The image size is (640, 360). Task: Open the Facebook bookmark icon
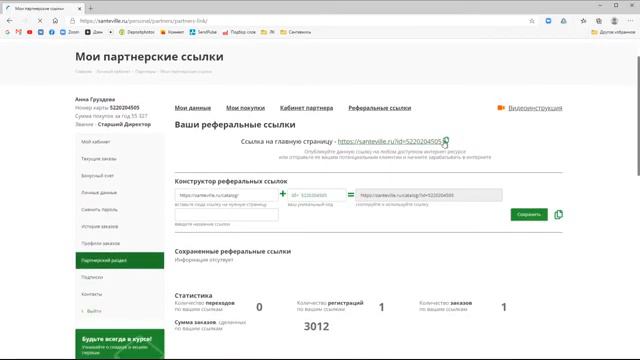[x=52, y=32]
